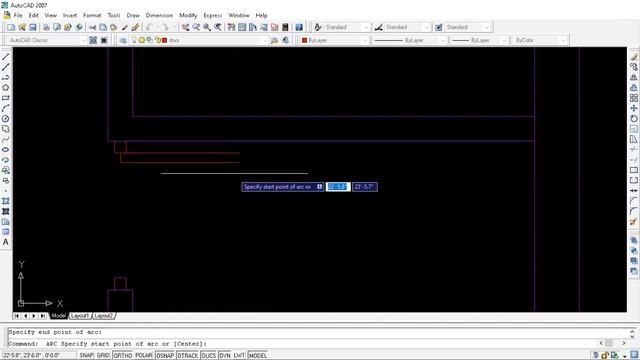Click the Undo arrow icon
The height and width of the screenshot is (360, 640).
pyautogui.click(x=149, y=27)
